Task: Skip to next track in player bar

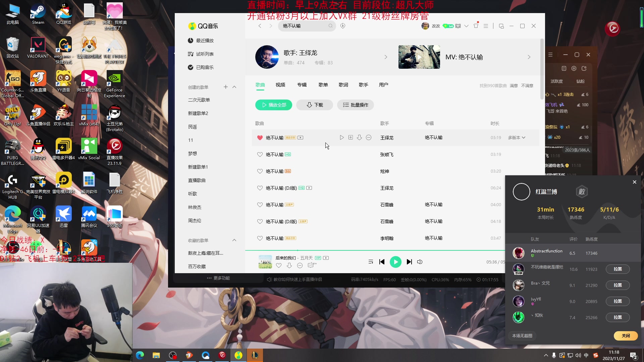Action: click(x=409, y=262)
